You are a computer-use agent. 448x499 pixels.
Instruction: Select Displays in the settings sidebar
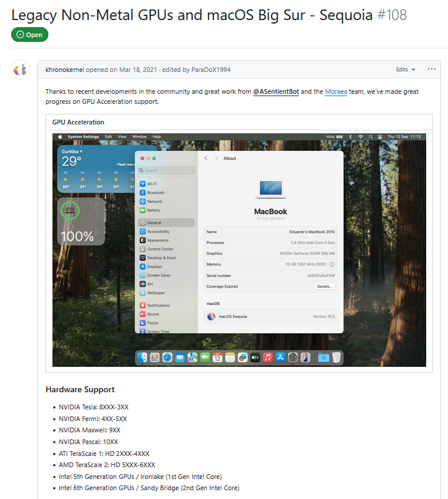click(167, 267)
